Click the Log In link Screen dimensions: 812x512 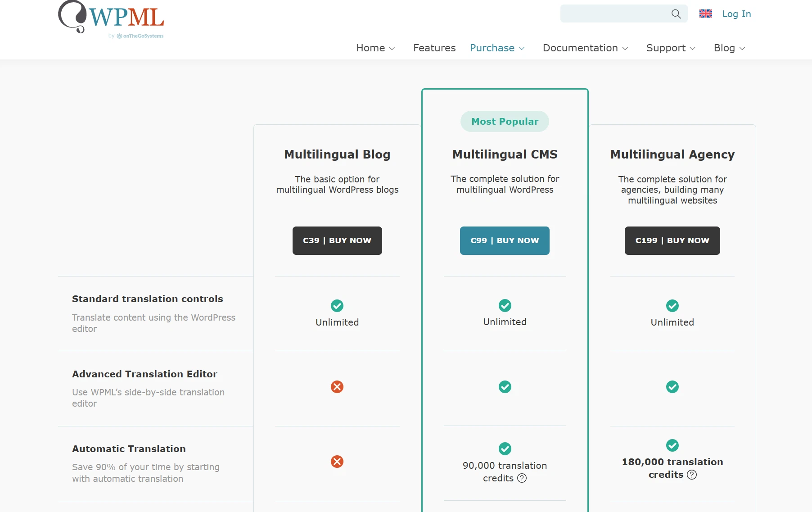tap(736, 14)
